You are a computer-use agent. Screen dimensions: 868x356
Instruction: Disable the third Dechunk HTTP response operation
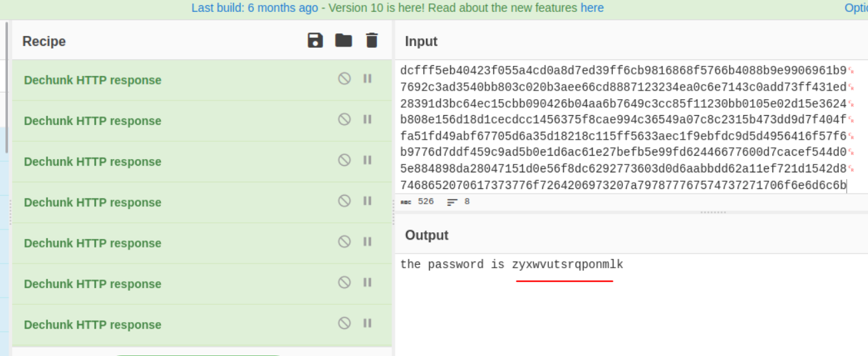click(344, 160)
